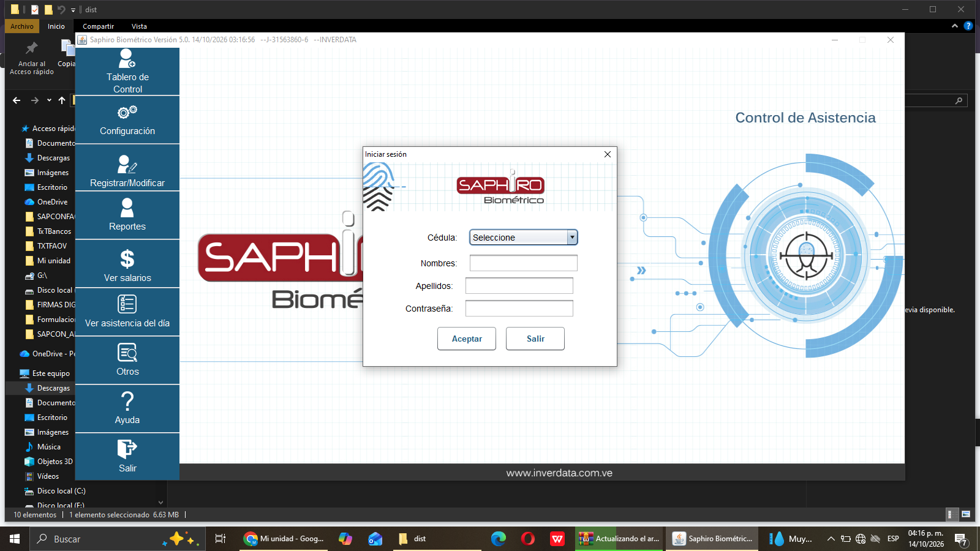Image resolution: width=980 pixels, height=551 pixels.
Task: Click the Windows Start button
Action: pyautogui.click(x=15, y=539)
